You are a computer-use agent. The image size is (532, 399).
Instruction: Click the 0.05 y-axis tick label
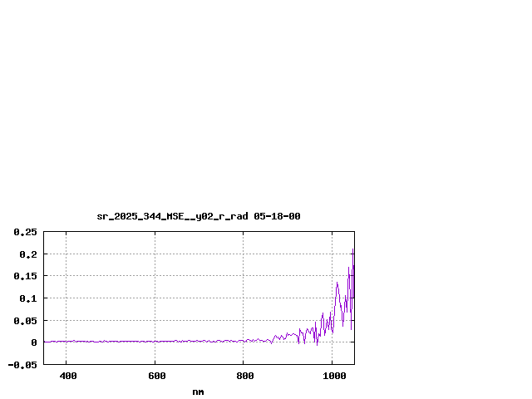pyautogui.click(x=25, y=320)
